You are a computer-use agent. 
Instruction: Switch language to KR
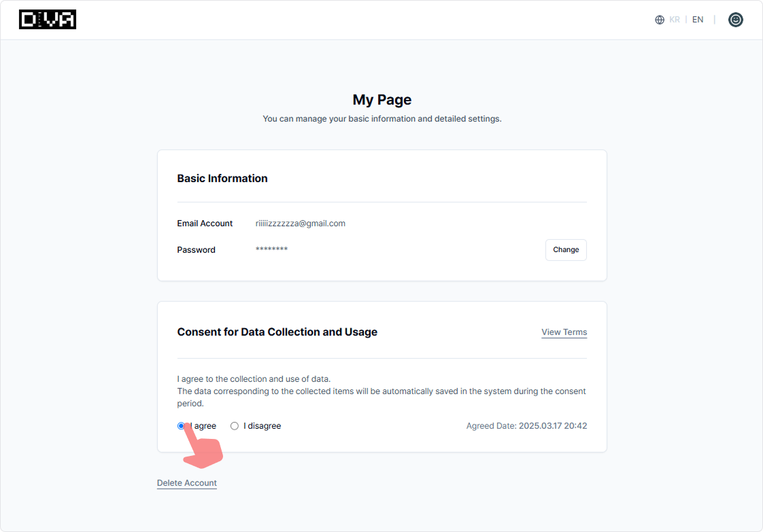674,20
